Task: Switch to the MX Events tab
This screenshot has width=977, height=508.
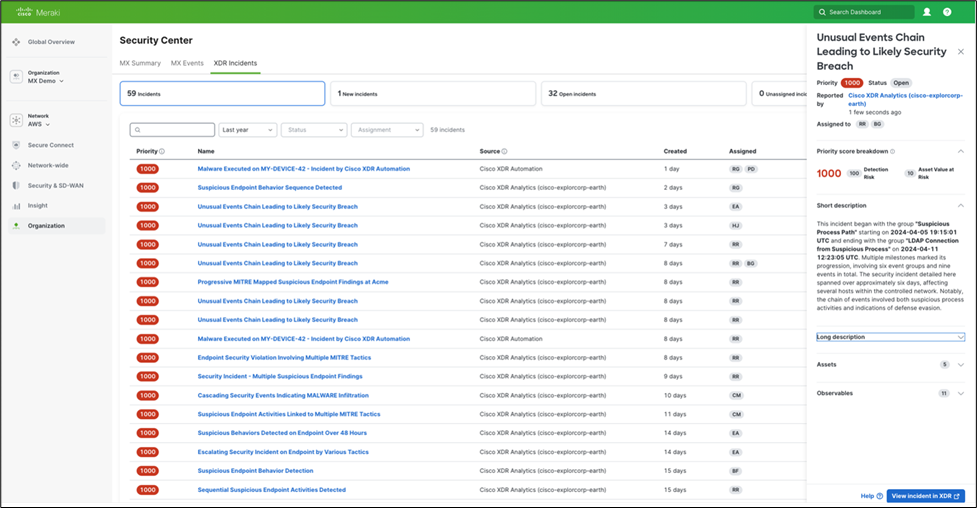Action: click(187, 63)
